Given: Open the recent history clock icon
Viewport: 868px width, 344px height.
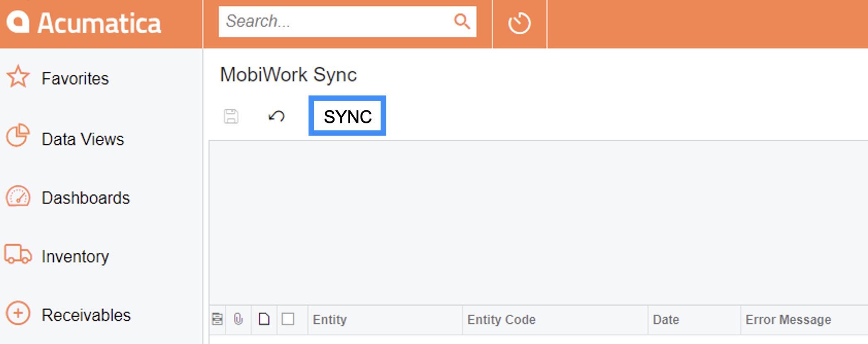Looking at the screenshot, I should [519, 23].
